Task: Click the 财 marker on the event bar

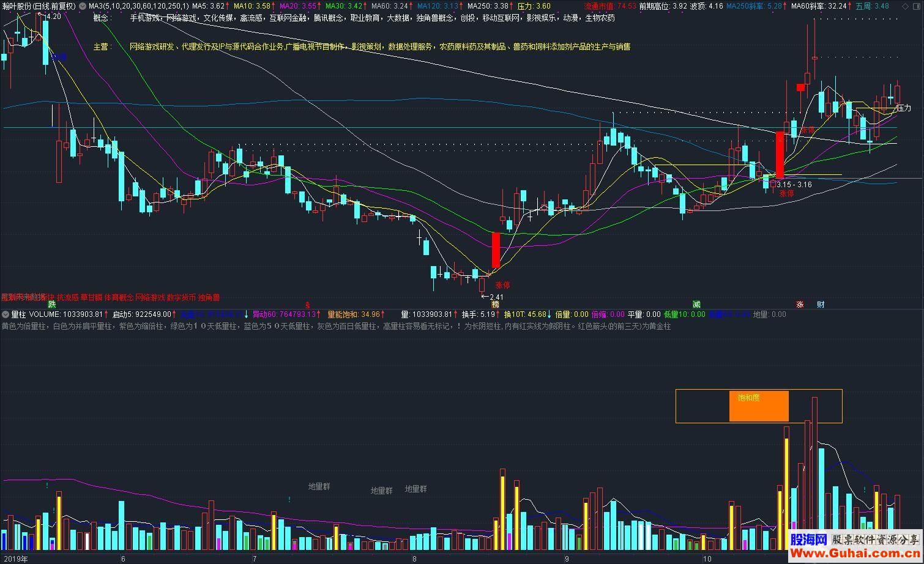Action: (x=821, y=304)
